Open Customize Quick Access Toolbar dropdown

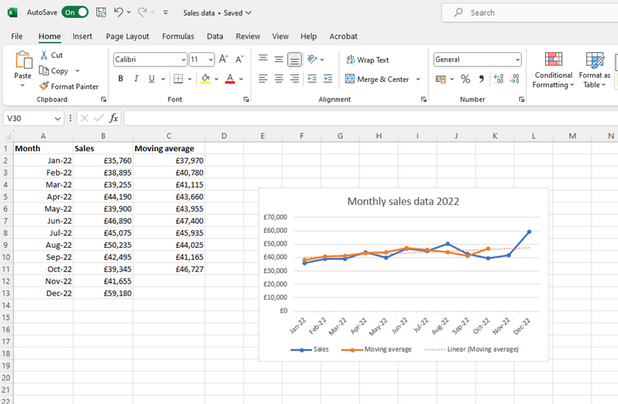(x=166, y=13)
